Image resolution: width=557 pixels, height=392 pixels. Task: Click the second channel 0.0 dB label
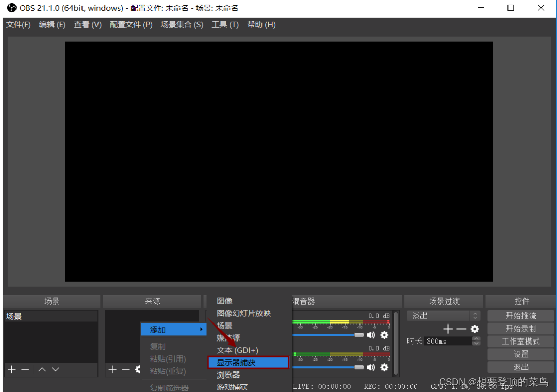pos(379,348)
